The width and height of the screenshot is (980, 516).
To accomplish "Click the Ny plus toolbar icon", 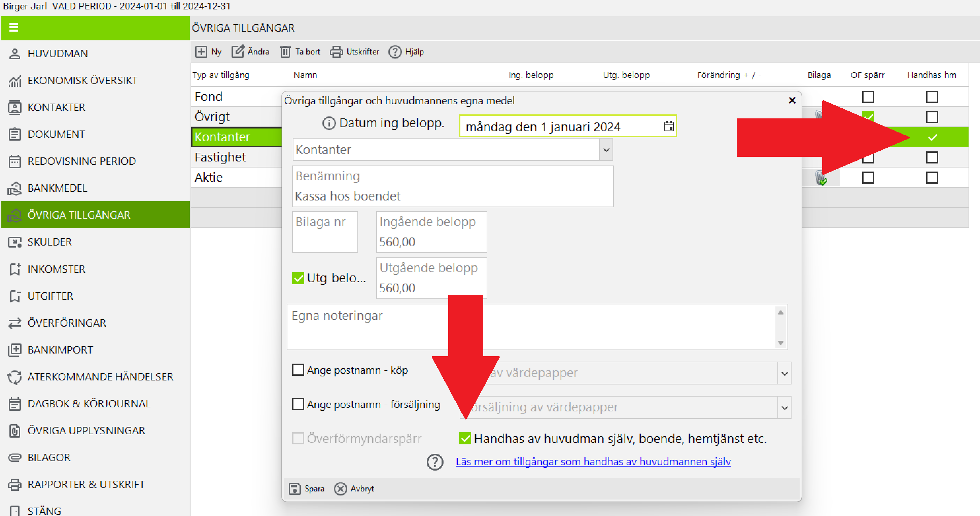I will pos(201,52).
